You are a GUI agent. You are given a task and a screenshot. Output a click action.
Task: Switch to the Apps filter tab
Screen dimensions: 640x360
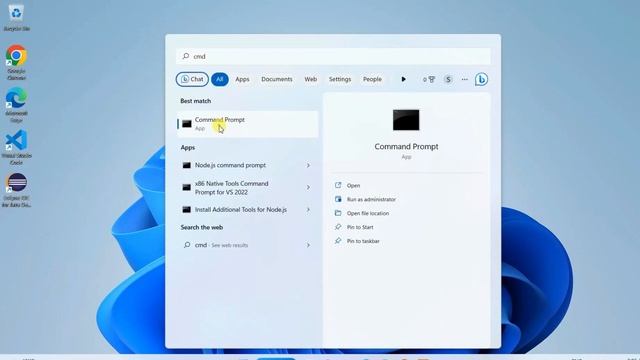click(242, 79)
